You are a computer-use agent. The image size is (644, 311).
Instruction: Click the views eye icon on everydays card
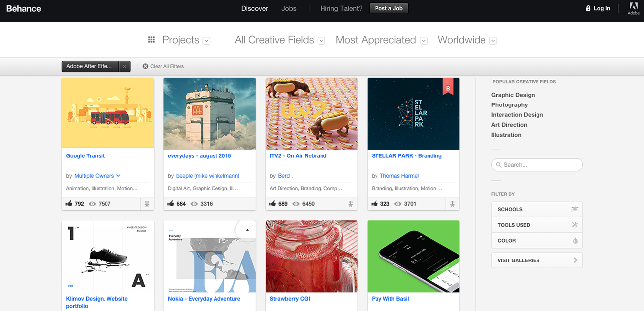pos(194,204)
